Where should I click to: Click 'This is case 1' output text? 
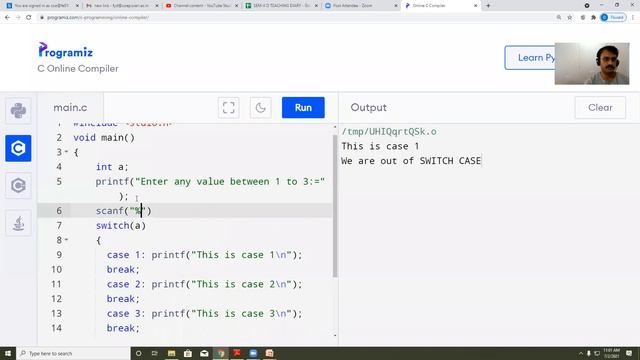click(380, 146)
